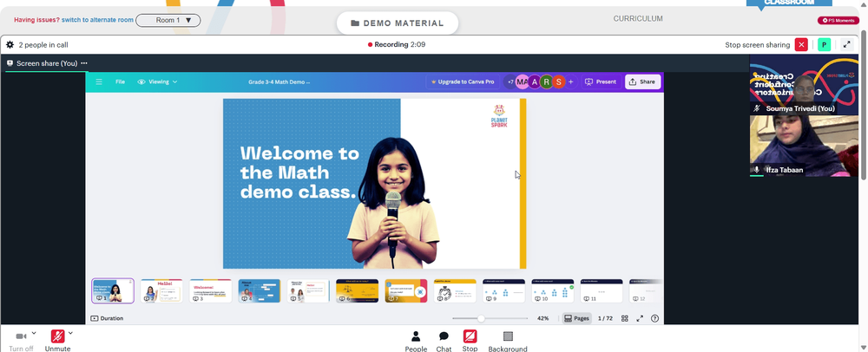This screenshot has height=352, width=868.
Task: Unmute the microphone
Action: [57, 341]
